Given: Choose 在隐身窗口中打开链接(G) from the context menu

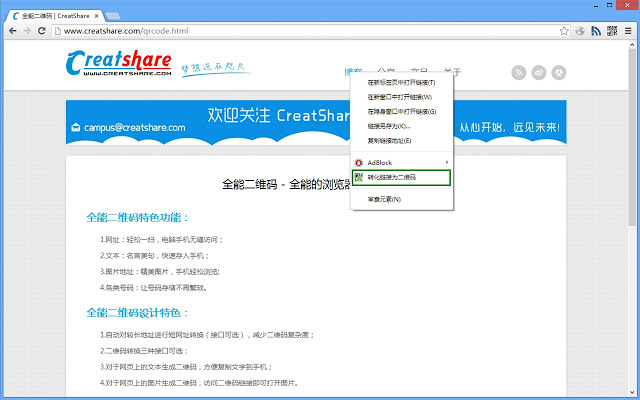Looking at the screenshot, I should [402, 111].
